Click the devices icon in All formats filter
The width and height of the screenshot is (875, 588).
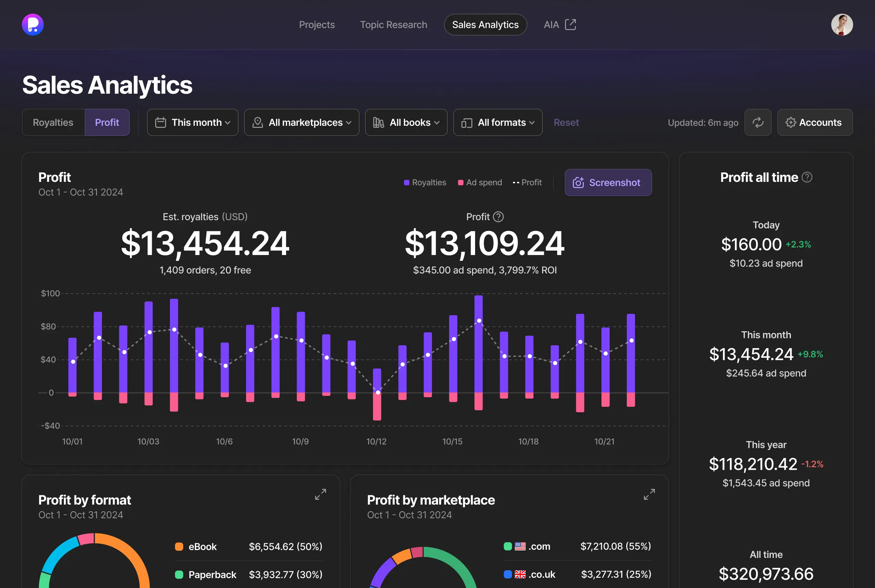[466, 123]
